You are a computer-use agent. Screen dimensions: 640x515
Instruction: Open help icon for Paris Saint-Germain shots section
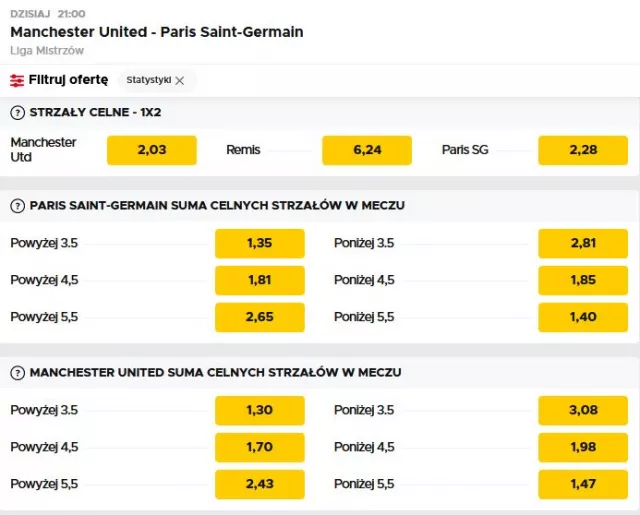(x=17, y=205)
